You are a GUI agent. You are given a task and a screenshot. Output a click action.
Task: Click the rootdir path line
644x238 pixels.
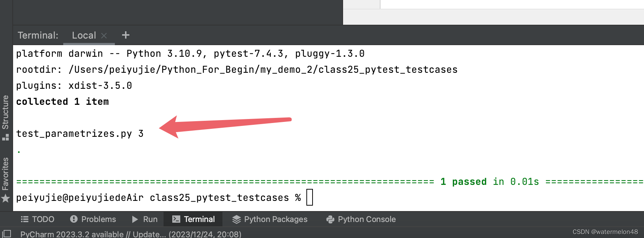237,70
